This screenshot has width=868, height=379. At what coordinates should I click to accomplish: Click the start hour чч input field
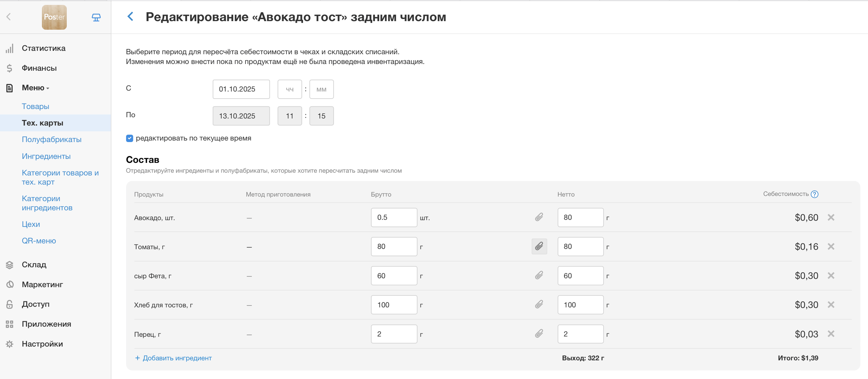click(x=290, y=89)
